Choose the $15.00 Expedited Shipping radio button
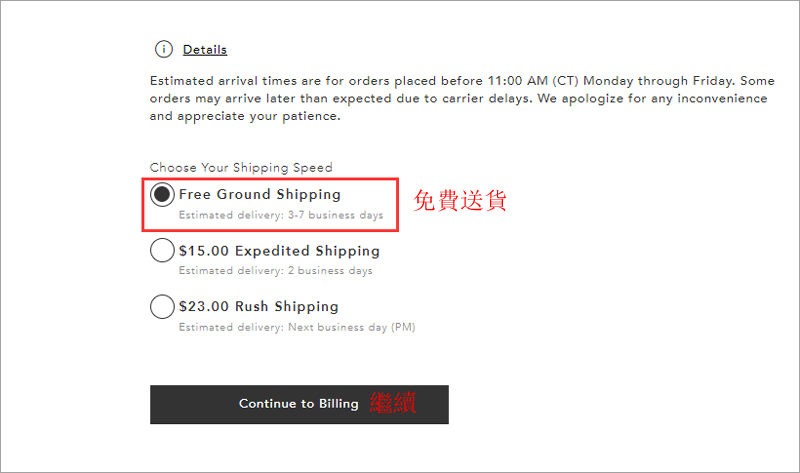This screenshot has width=800, height=473. [x=162, y=251]
